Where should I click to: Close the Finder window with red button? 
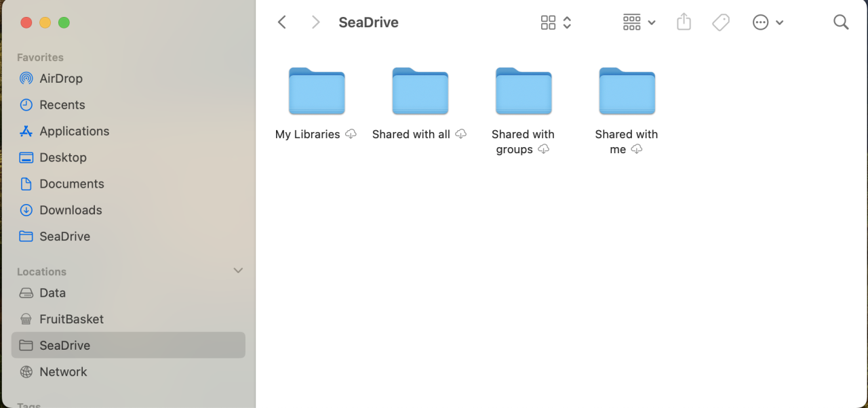tap(26, 22)
